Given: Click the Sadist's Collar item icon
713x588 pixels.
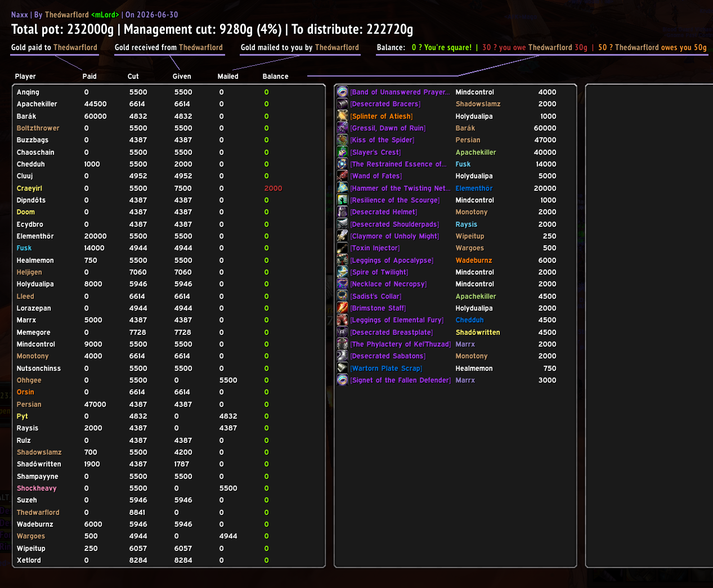Looking at the screenshot, I should pyautogui.click(x=342, y=296).
